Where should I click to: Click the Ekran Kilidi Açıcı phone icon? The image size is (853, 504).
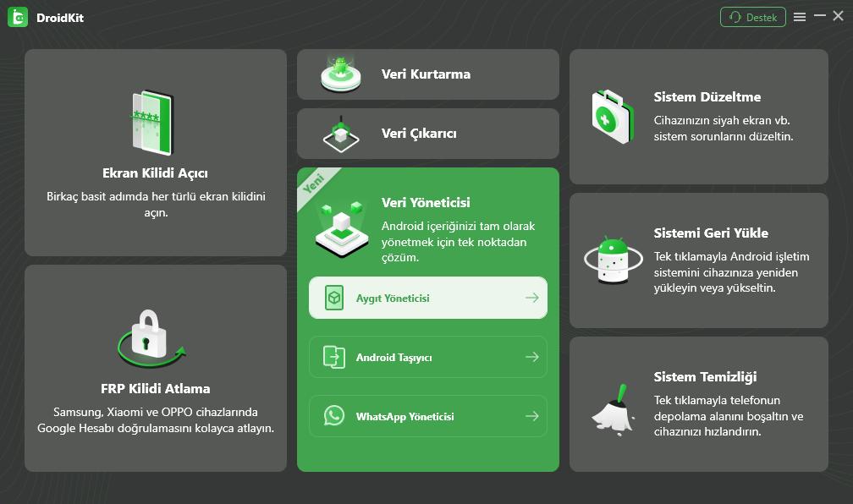[x=152, y=123]
